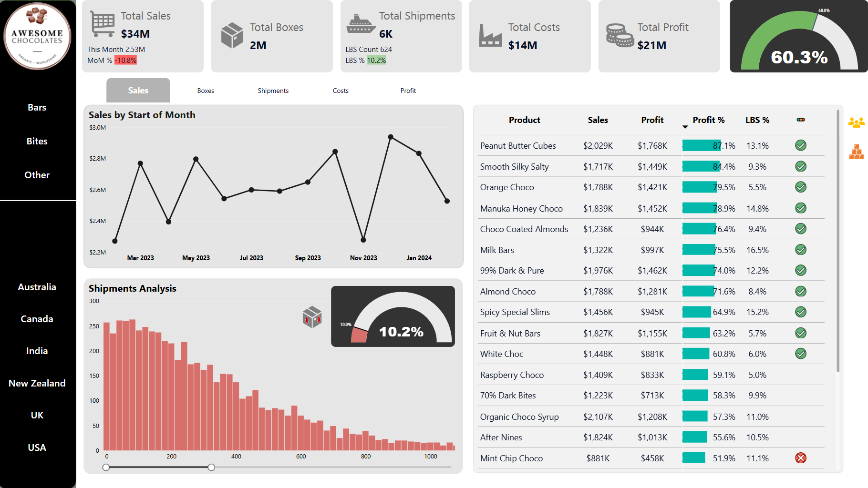Click the right handle of shipments range slider
Image resolution: width=868 pixels, height=488 pixels.
pyautogui.click(x=211, y=467)
